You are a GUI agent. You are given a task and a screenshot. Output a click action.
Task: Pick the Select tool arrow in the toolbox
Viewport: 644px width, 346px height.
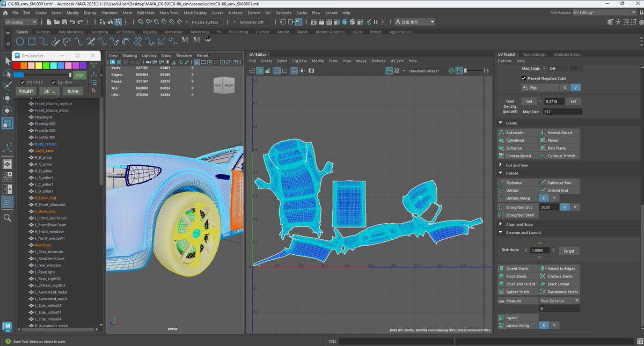click(x=7, y=61)
